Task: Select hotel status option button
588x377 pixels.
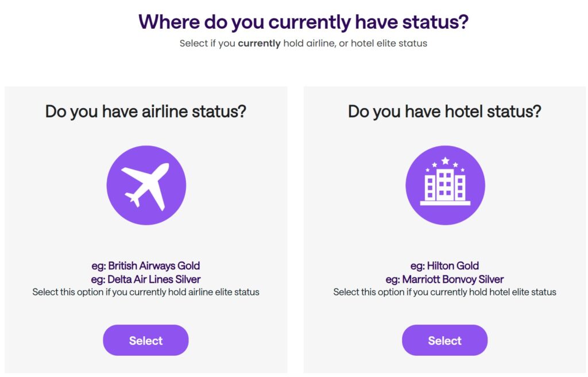Action: 445,340
